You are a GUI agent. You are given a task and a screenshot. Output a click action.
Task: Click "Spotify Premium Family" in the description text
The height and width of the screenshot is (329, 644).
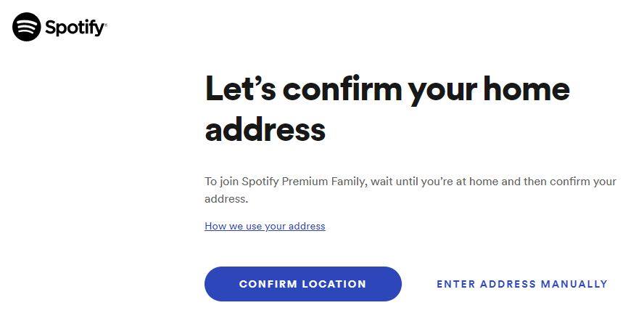click(304, 182)
